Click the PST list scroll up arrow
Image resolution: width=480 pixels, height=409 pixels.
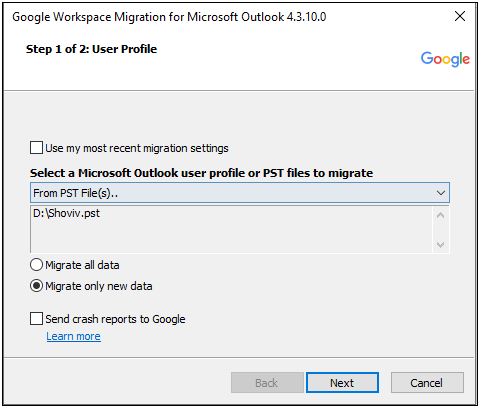[x=441, y=215]
